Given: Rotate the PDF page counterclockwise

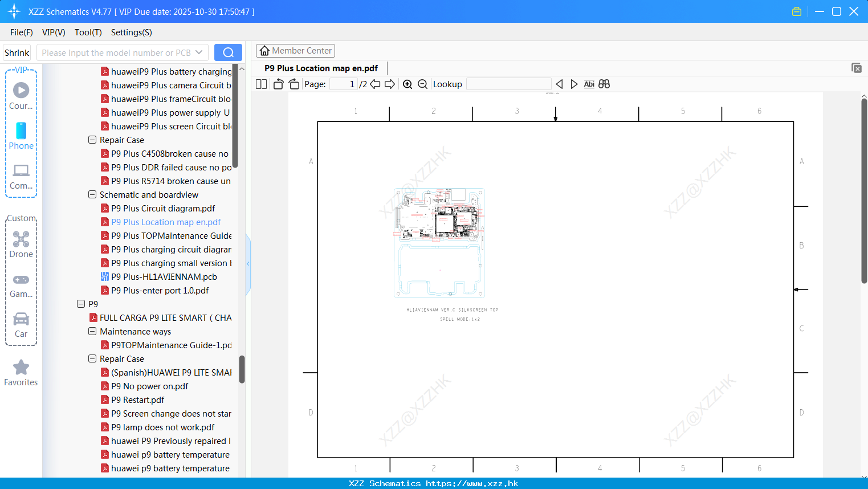Looking at the screenshot, I should [278, 84].
